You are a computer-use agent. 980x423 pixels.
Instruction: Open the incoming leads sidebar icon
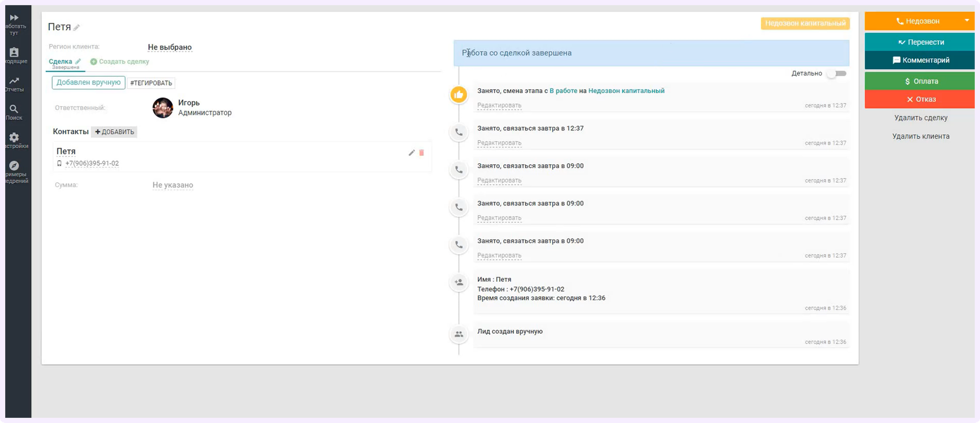coord(14,52)
